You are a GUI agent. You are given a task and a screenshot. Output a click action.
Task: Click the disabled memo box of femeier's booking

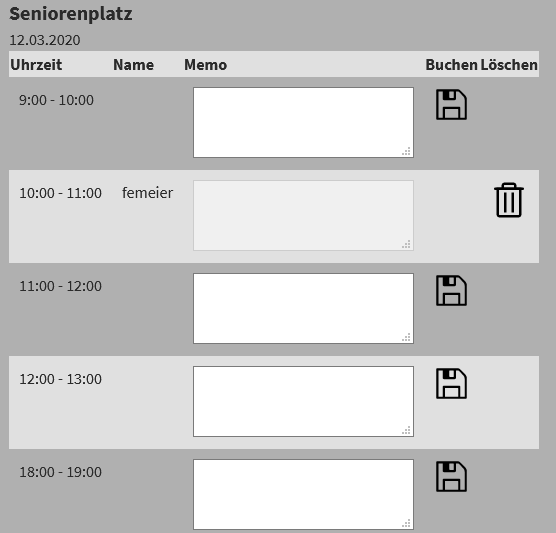pos(303,215)
